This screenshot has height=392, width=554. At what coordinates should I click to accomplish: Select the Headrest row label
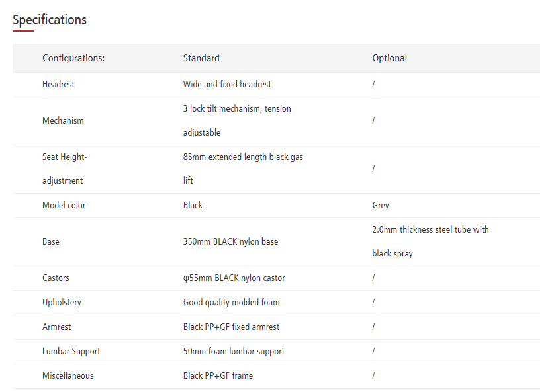tap(58, 85)
